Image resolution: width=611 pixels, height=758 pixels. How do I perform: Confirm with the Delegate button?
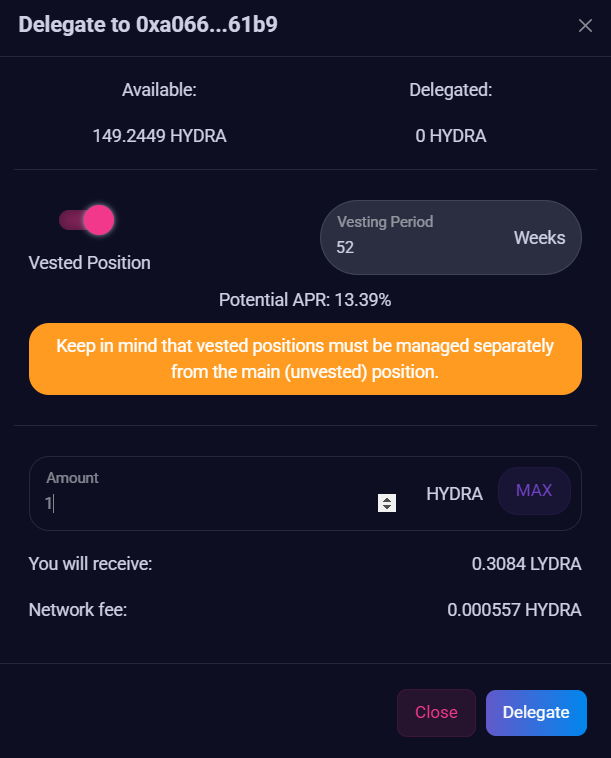tap(536, 712)
